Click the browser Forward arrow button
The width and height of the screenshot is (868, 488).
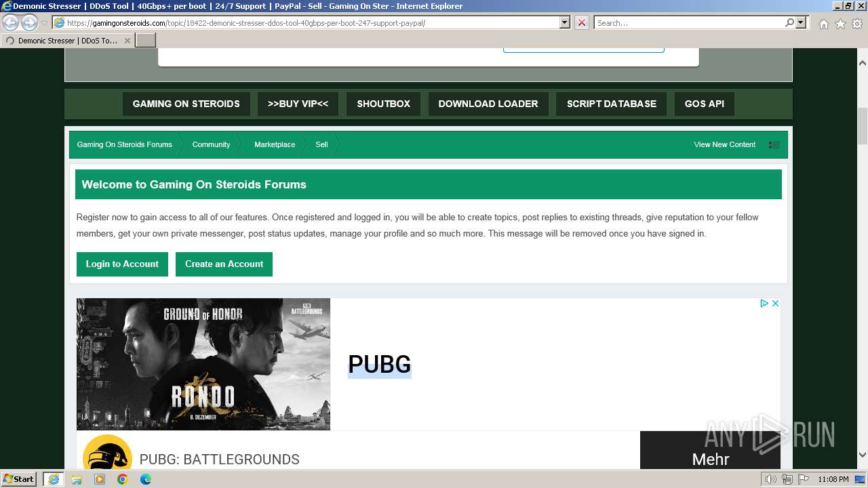pyautogui.click(x=29, y=22)
